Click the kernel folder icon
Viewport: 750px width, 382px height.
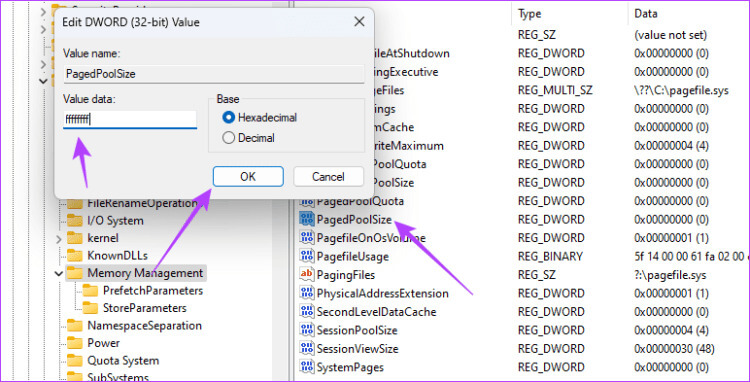[x=75, y=238]
